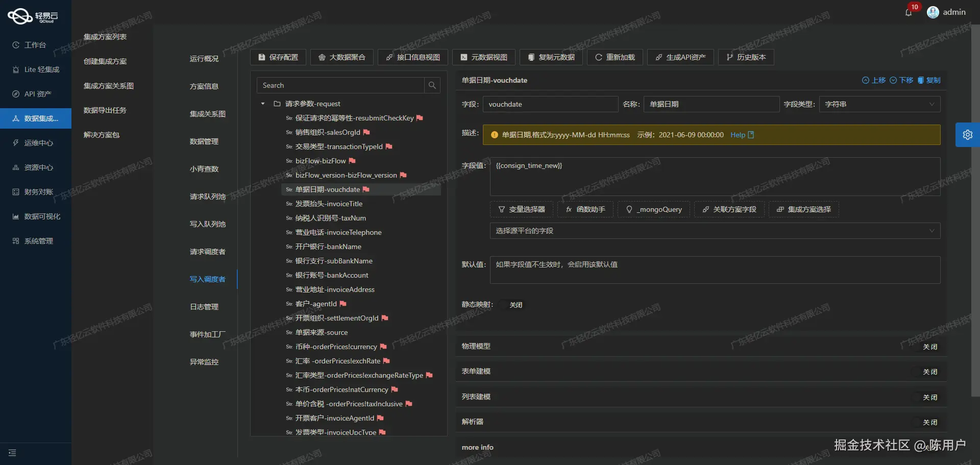Viewport: 980px width, 465px height.
Task: Focus the tree Search input
Action: [x=340, y=85]
